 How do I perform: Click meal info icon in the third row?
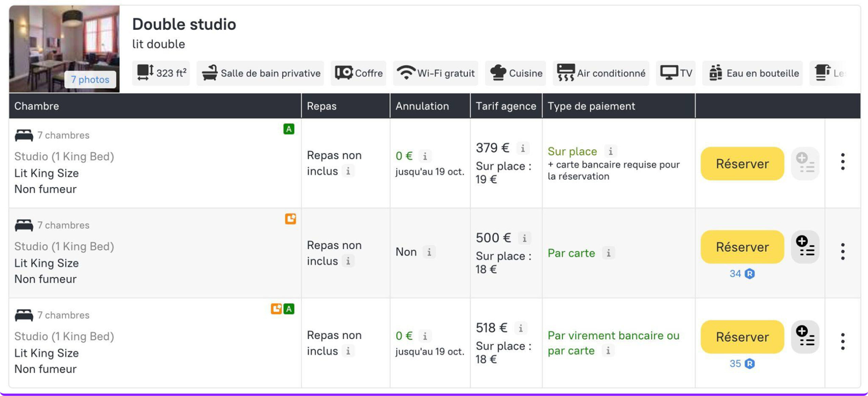(348, 351)
